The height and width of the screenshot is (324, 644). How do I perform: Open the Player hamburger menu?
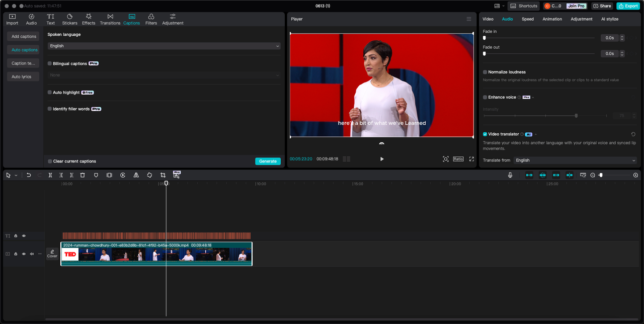[469, 19]
